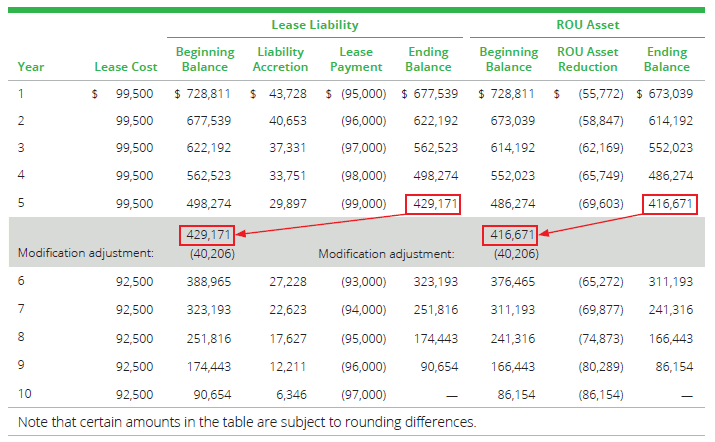Image resolution: width=715 pixels, height=442 pixels.
Task: Select Year 6 beginning balance 388,965
Action: [212, 283]
